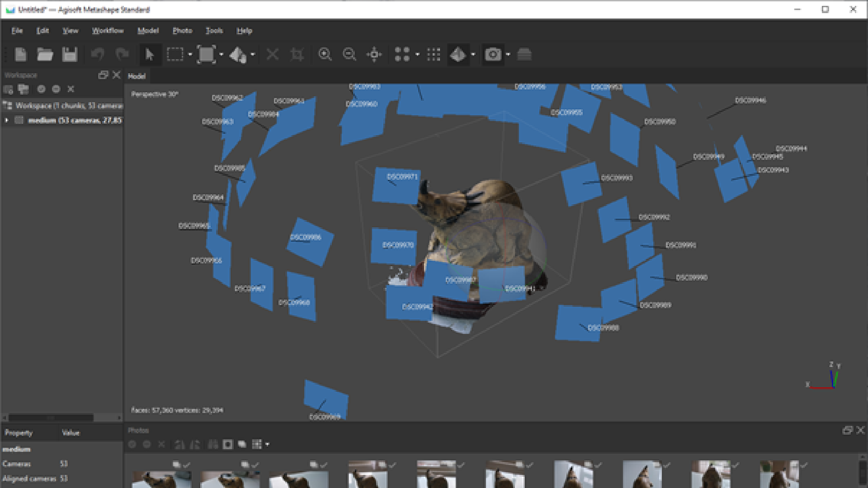
Task: Click Remove Items X in Workspace toolbar
Action: click(x=71, y=89)
